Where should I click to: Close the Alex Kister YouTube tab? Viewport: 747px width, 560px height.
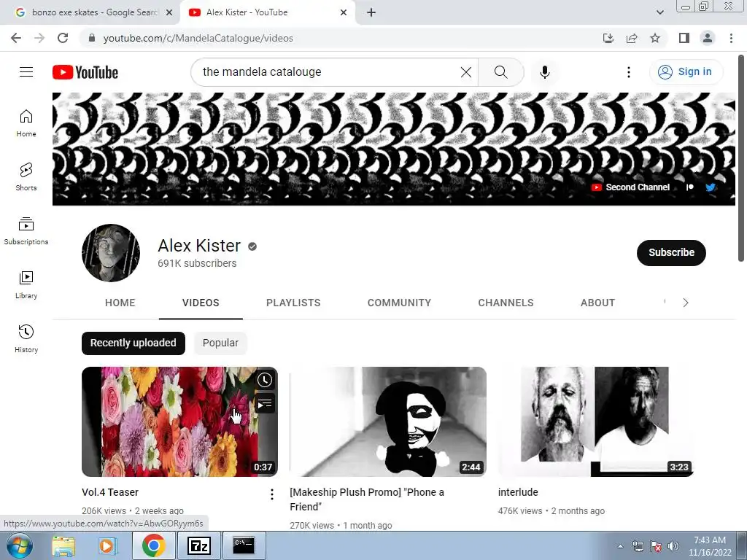pyautogui.click(x=344, y=13)
